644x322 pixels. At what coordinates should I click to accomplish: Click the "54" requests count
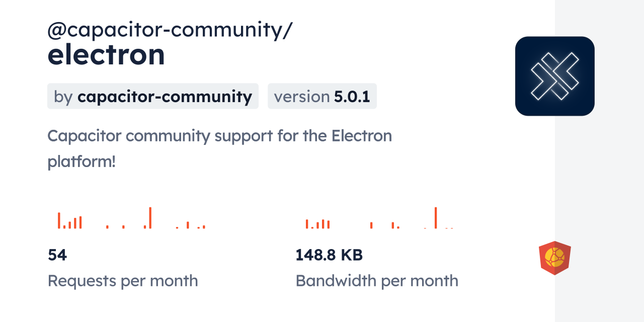point(57,255)
